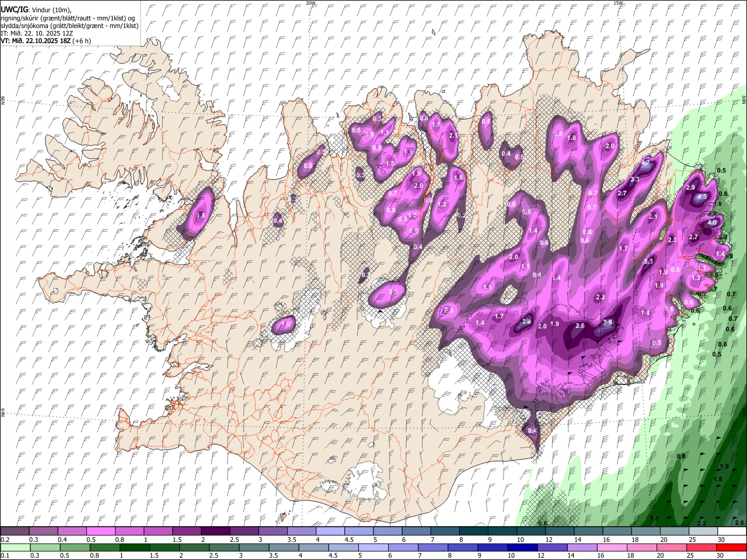Click the dark green bottom-row swatch starting at 1
The width and height of the screenshot is (747, 560).
134,548
